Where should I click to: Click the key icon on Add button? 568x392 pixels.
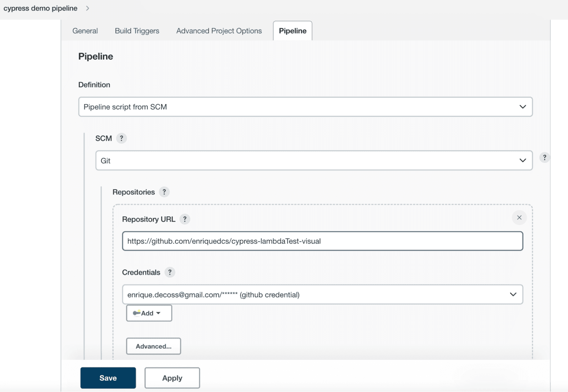click(136, 313)
